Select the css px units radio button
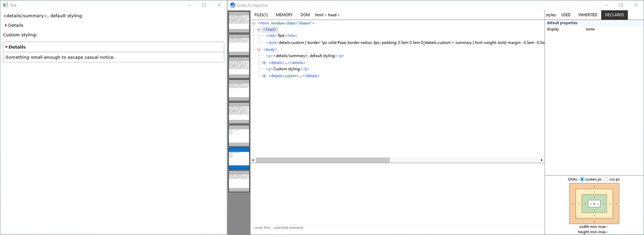Image resolution: width=644 pixels, height=235 pixels. pyautogui.click(x=606, y=179)
